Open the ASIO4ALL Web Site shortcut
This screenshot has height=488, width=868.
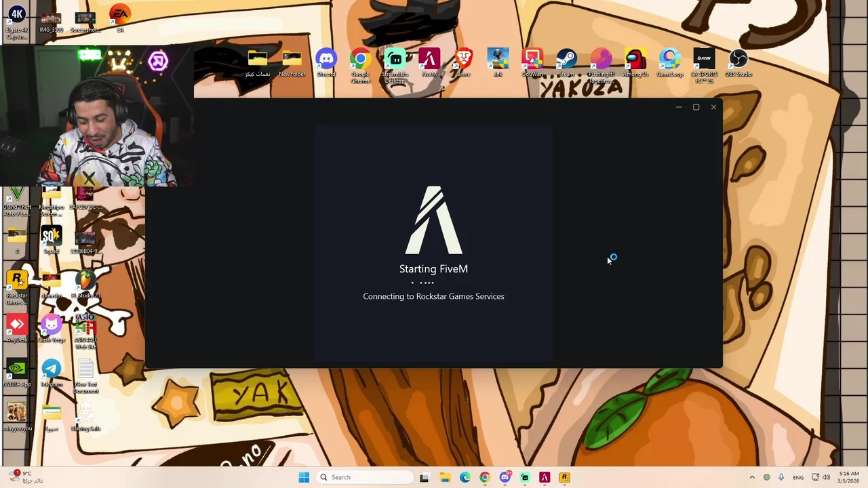pos(85,332)
